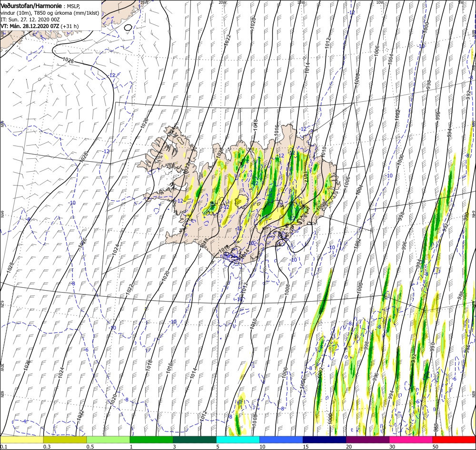Viewport: 476px width, 450px height.
Task: Pick the cyan 5 mm legend swatch
Action: point(238,440)
